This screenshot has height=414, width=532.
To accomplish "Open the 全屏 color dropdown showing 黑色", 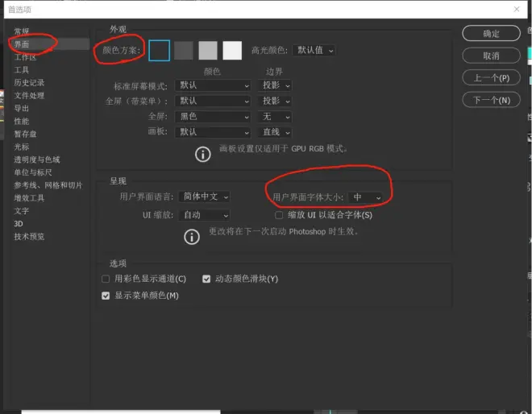I will point(213,117).
